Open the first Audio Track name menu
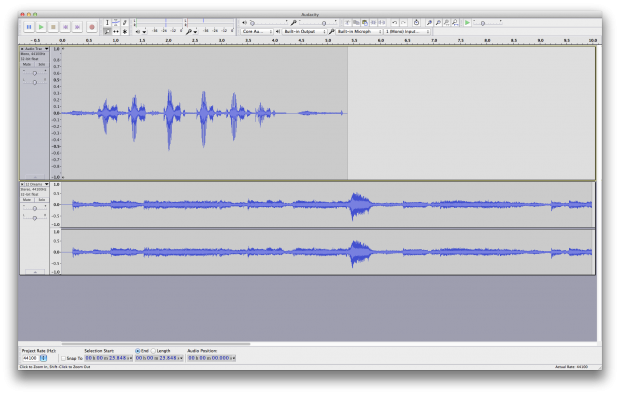 coord(35,49)
